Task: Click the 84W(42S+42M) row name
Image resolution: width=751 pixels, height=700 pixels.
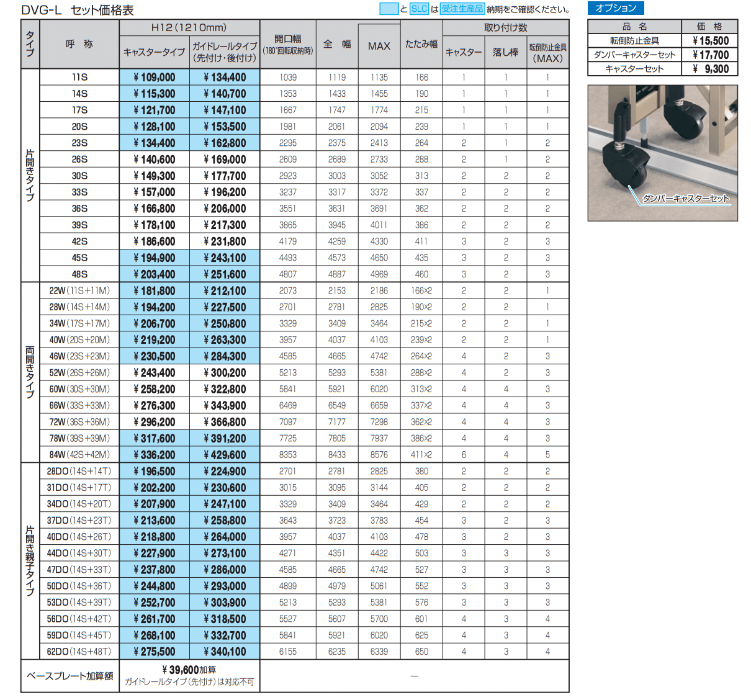Action: pos(79,455)
